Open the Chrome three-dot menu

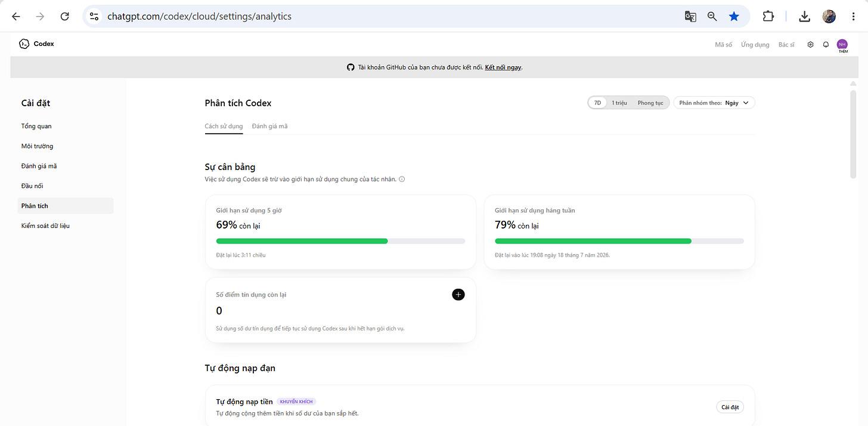(854, 17)
